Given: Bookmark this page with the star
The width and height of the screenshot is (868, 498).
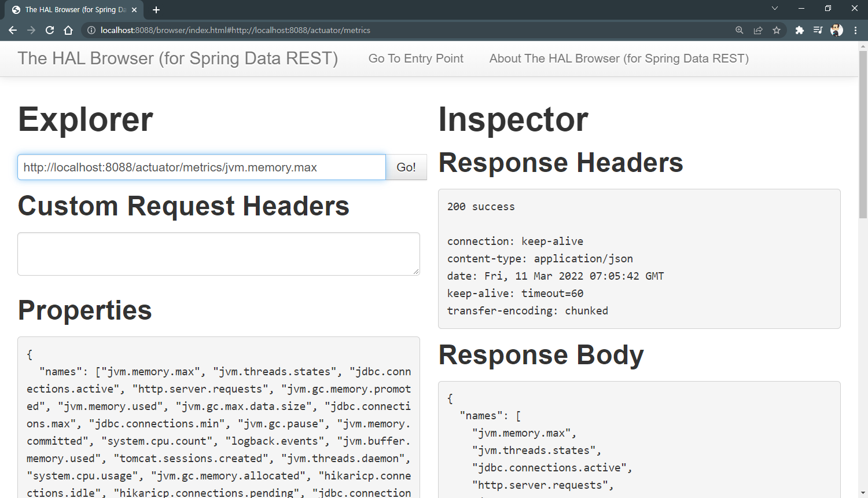Looking at the screenshot, I should pyautogui.click(x=777, y=30).
